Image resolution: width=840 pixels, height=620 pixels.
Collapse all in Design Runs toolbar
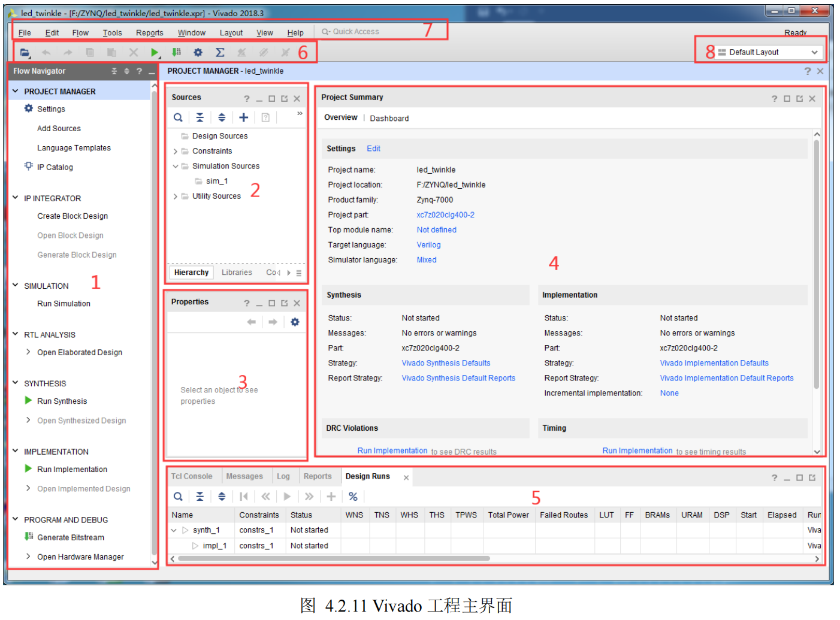point(200,497)
